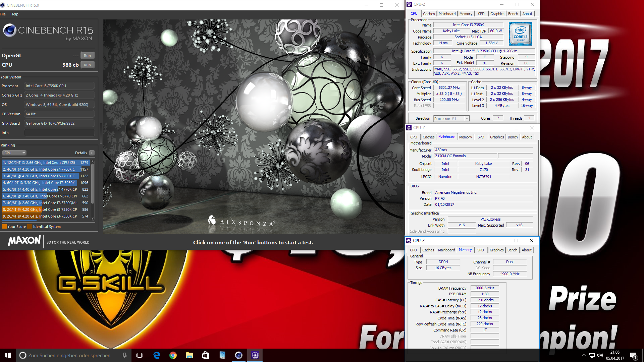Run the OpenGL benchmark
The width and height of the screenshot is (644, 362).
click(x=88, y=56)
